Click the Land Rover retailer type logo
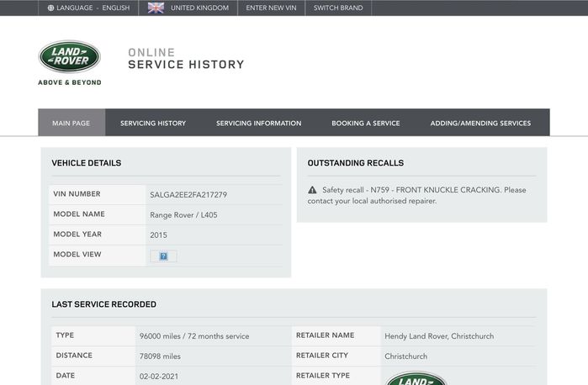 416,378
